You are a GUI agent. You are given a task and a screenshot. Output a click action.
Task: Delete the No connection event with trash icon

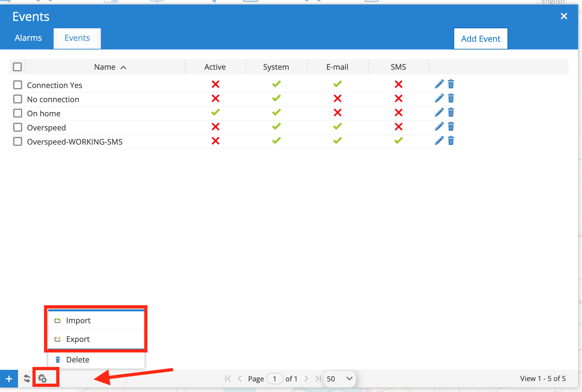pyautogui.click(x=451, y=98)
